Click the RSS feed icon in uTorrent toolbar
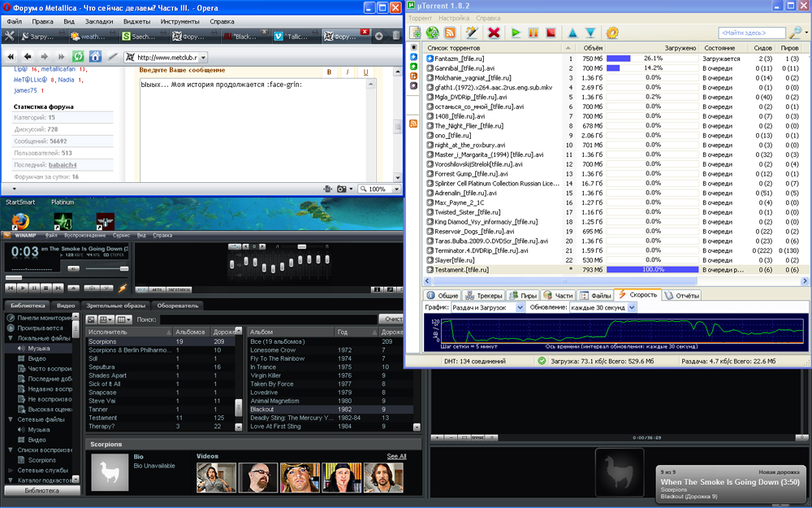This screenshot has height=508, width=812. tap(449, 33)
